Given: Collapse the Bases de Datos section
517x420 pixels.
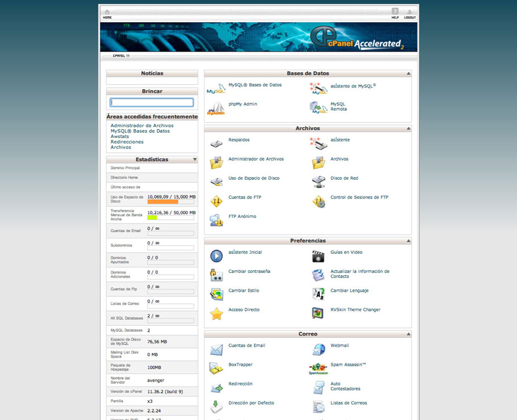Looking at the screenshot, I should pos(408,74).
